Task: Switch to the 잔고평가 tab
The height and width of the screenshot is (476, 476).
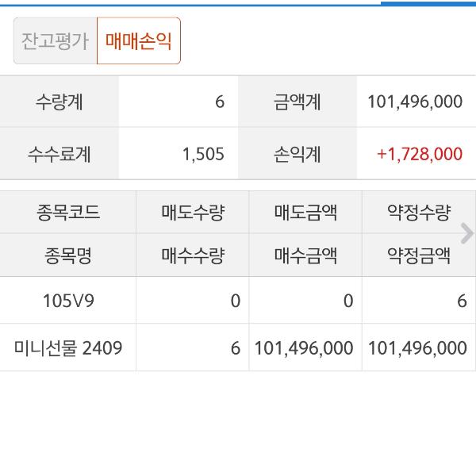Action: tap(56, 41)
